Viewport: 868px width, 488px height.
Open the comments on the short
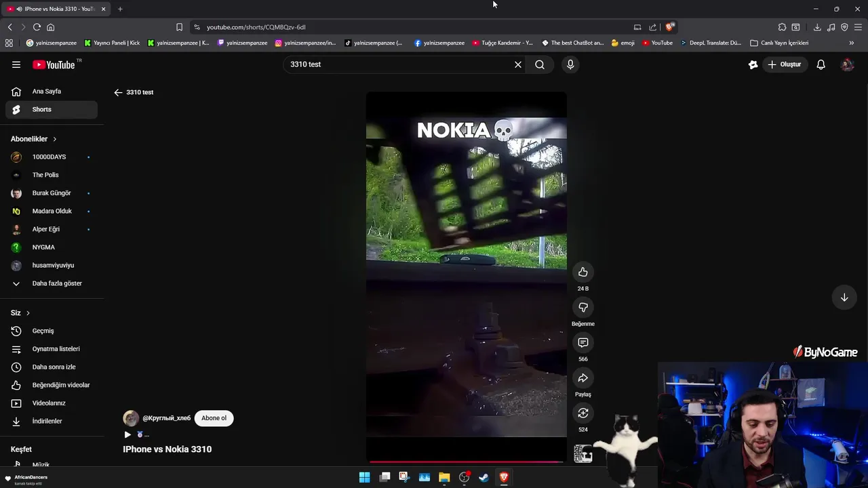pos(583,342)
